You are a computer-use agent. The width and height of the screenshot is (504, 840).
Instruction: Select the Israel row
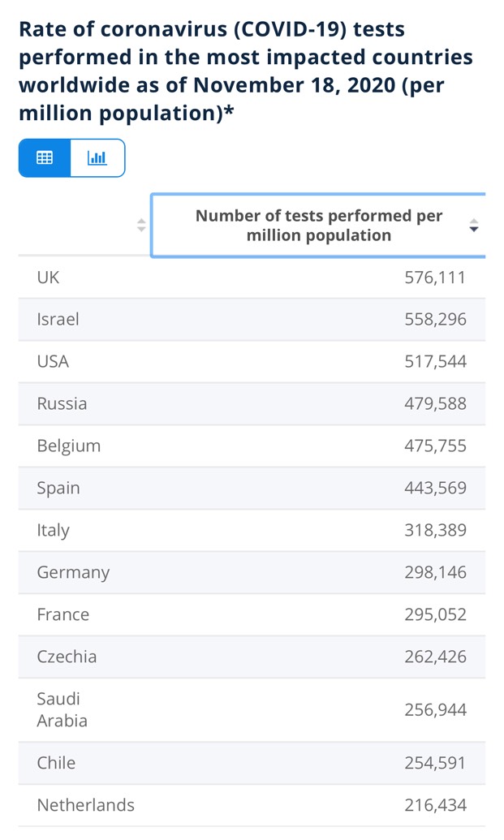point(252,319)
